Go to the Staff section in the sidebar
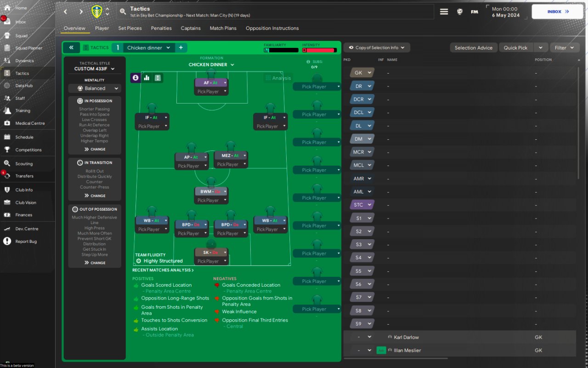 pos(20,98)
